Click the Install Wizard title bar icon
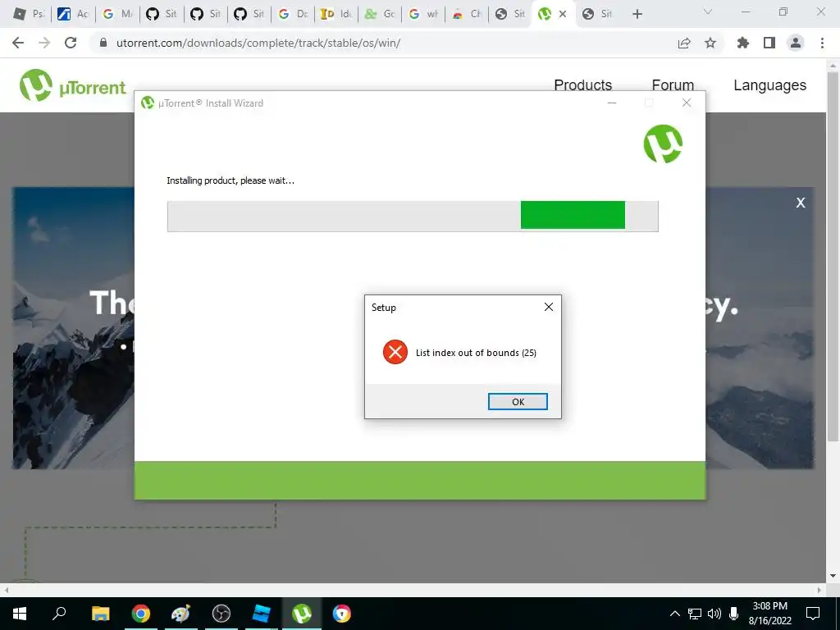The image size is (840, 630). (x=148, y=103)
